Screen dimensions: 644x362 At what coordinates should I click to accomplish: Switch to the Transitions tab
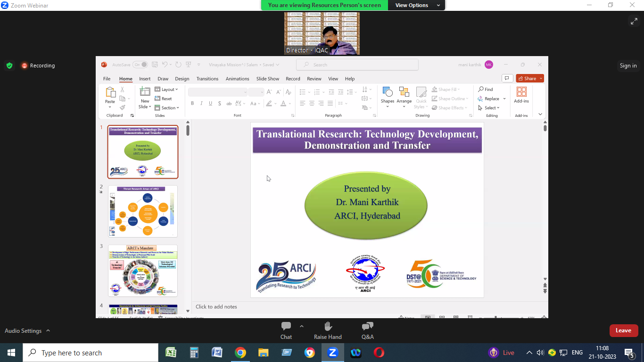207,79
